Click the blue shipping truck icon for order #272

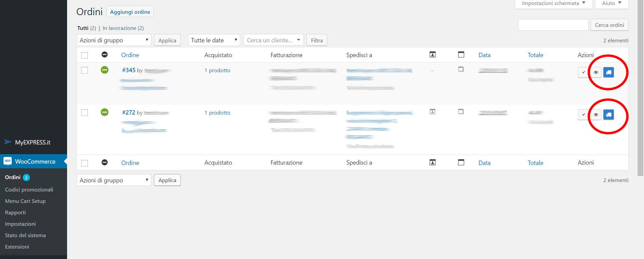(x=608, y=115)
